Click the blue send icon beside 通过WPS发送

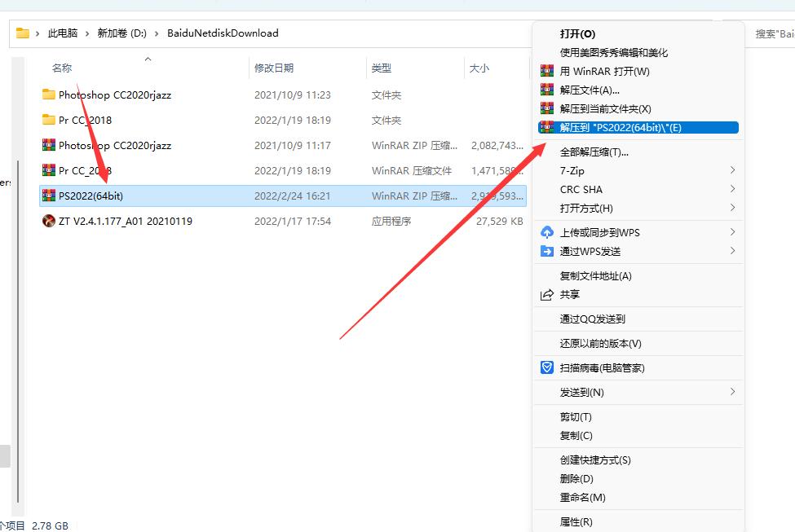546,251
